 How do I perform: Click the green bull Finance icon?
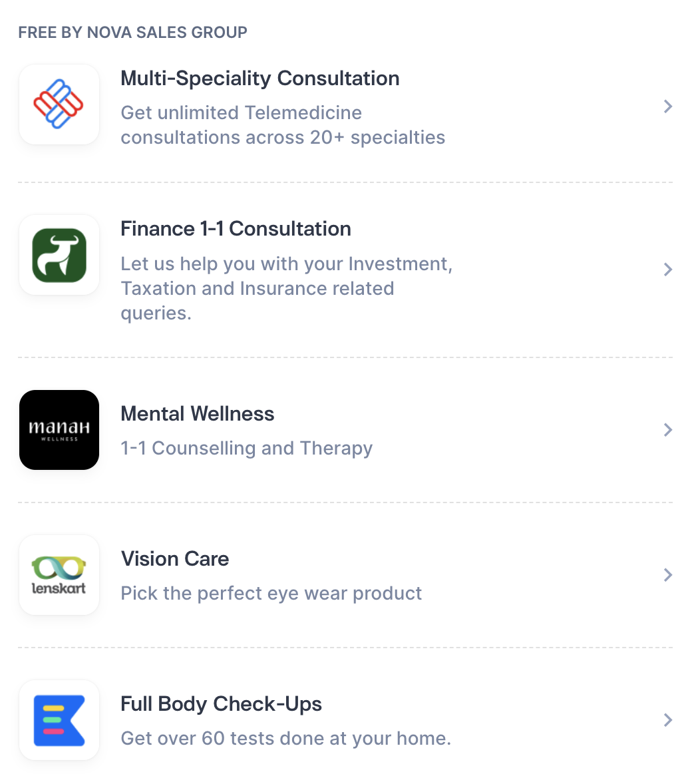coord(59,255)
